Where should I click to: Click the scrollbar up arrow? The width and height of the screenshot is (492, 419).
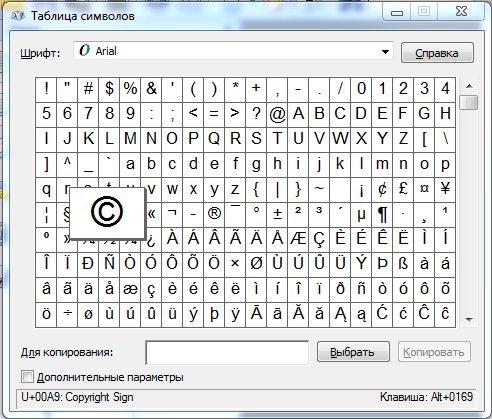tap(469, 86)
